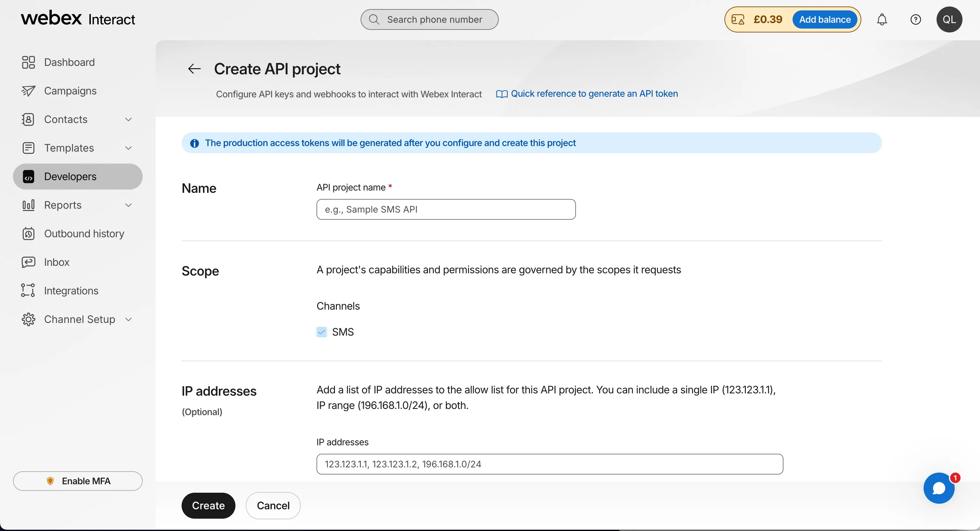Viewport: 980px width, 531px height.
Task: Click the low balance wallet icon
Action: tap(738, 19)
